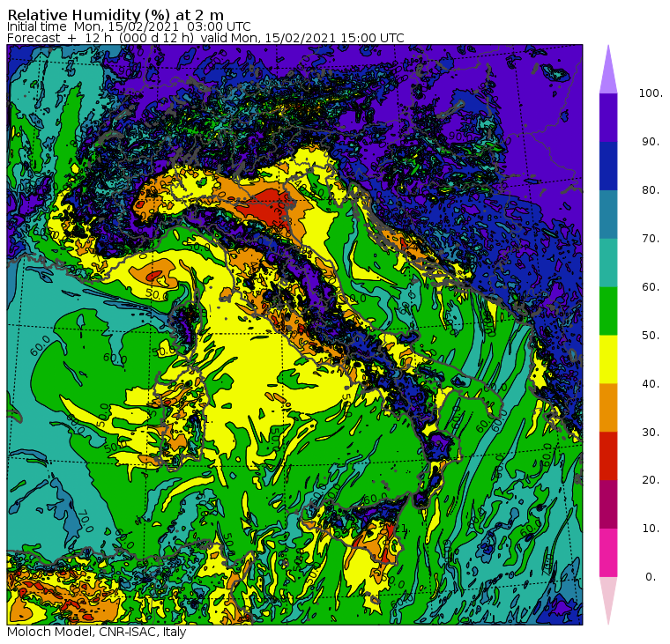Click the "40." legend value

(x=651, y=383)
